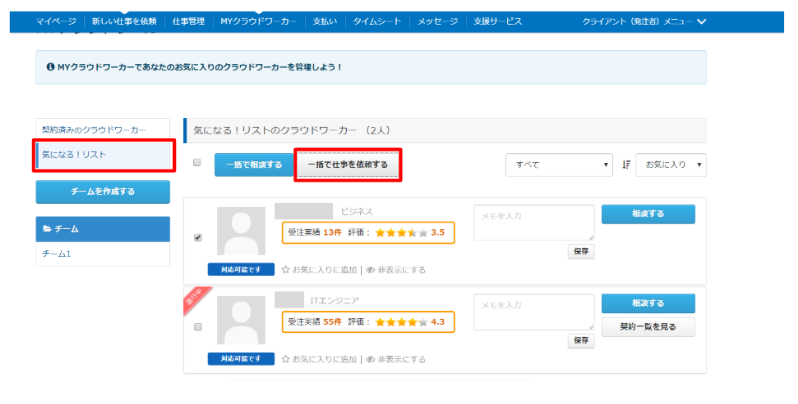Screen dimensions: 798x404
Task: Toggle the select-all checkbox above the list
Action: [x=197, y=163]
